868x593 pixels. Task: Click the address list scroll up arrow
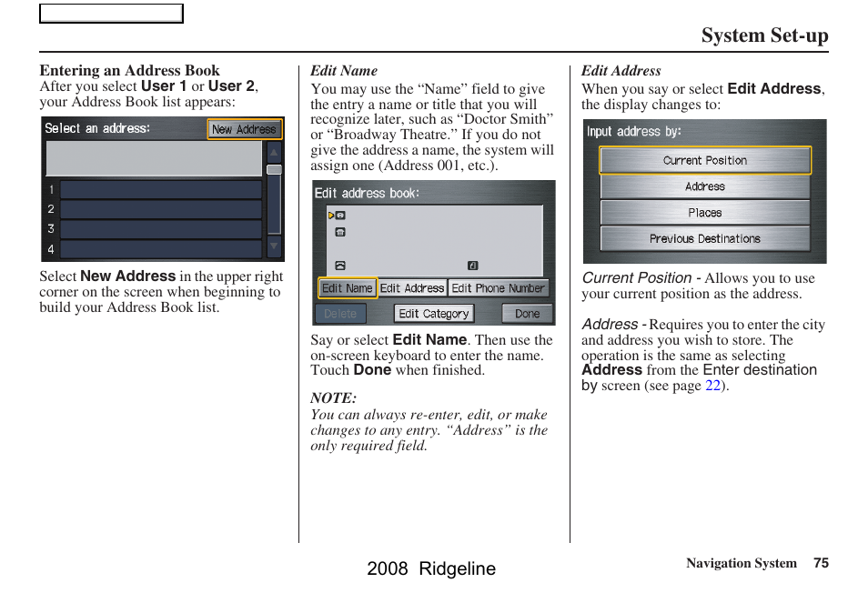pyautogui.click(x=274, y=152)
